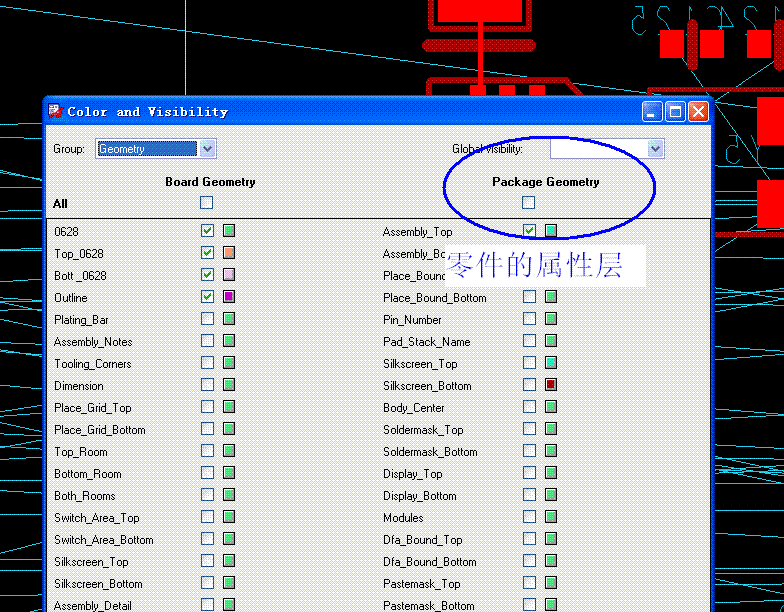
Task: Click the Place_Grid_Bottom layer label
Action: (100, 430)
